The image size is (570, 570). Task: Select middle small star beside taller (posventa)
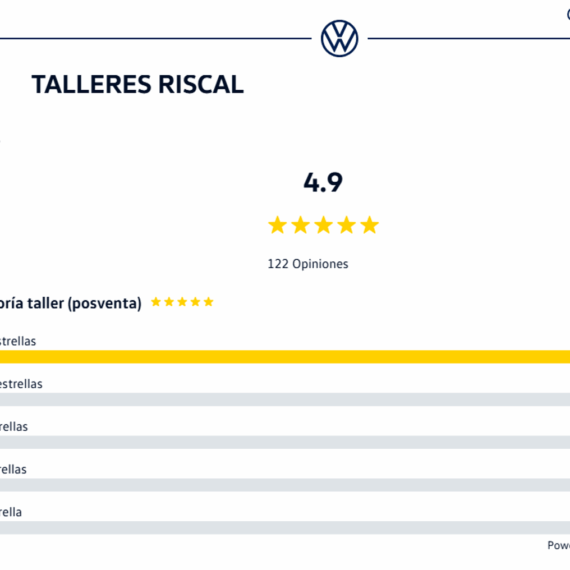pos(182,302)
